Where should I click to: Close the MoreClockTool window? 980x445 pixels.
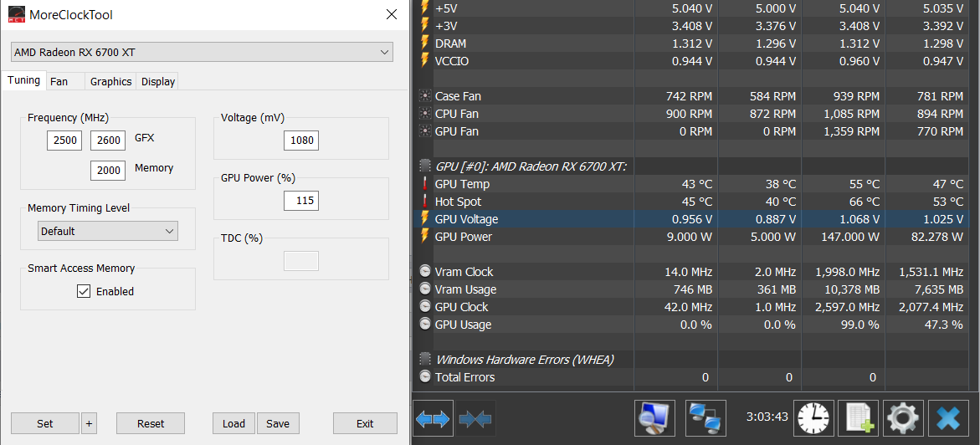pyautogui.click(x=392, y=15)
